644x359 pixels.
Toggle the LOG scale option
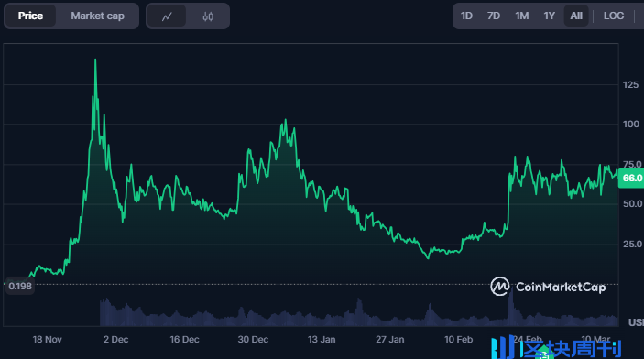[x=614, y=16]
